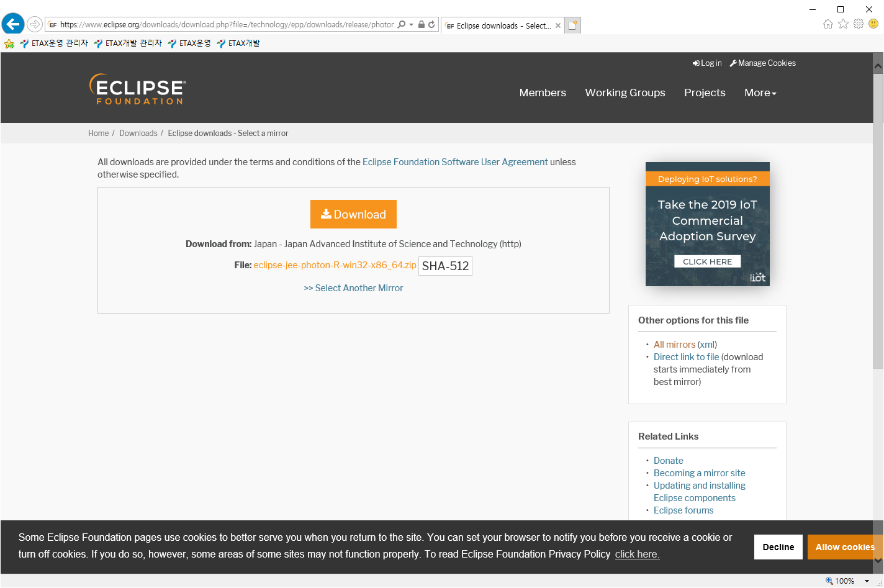Open zoom level dropdown arrow
The height and width of the screenshot is (588, 884).
[x=867, y=581]
